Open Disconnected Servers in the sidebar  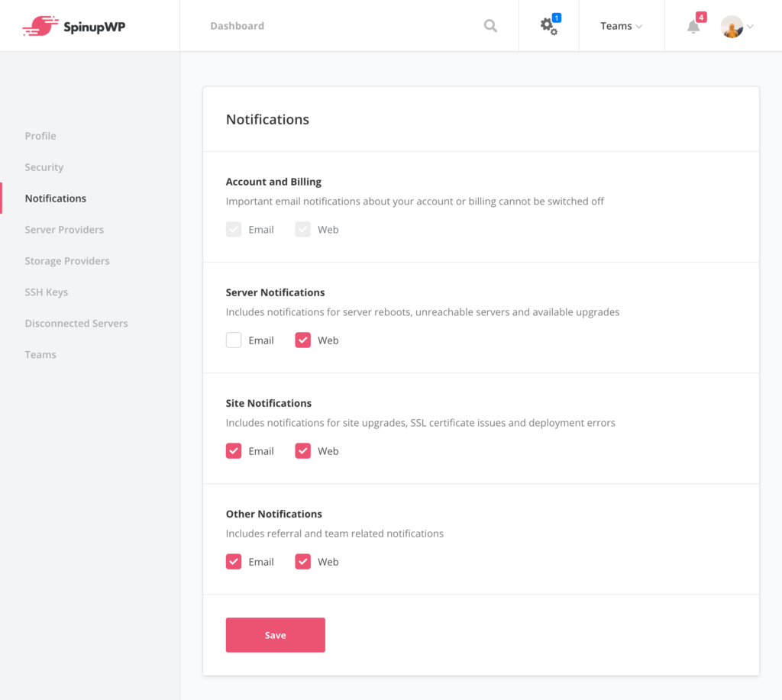click(76, 323)
